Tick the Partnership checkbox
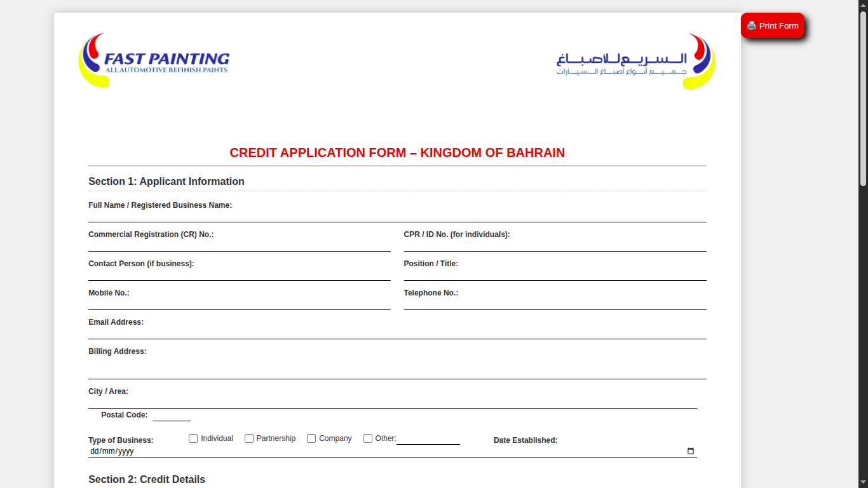The width and height of the screenshot is (868, 488). click(x=249, y=438)
